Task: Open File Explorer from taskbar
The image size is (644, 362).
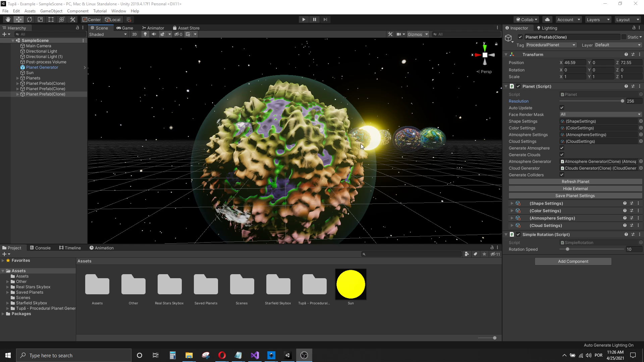Action: click(x=189, y=355)
